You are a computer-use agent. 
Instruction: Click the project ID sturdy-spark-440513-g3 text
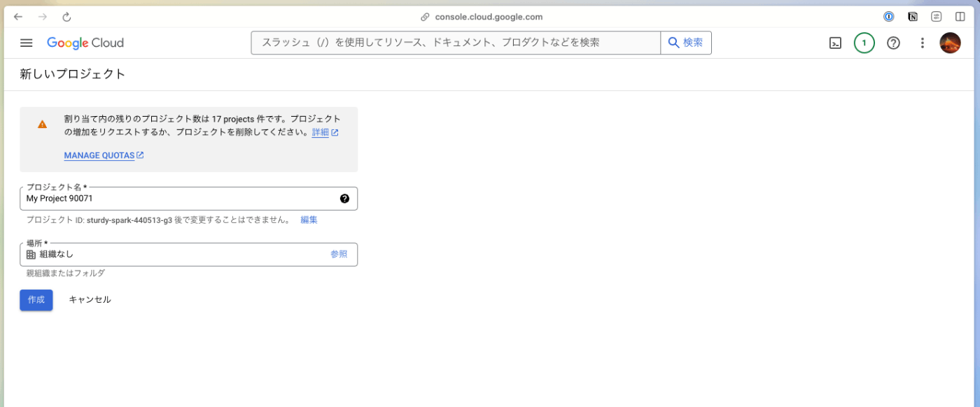(x=129, y=220)
